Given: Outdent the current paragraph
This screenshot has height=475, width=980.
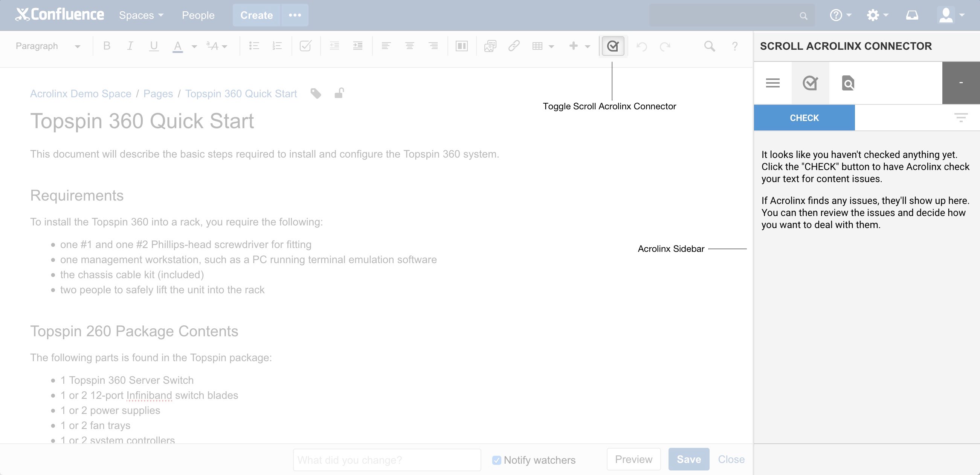Looking at the screenshot, I should (x=334, y=46).
